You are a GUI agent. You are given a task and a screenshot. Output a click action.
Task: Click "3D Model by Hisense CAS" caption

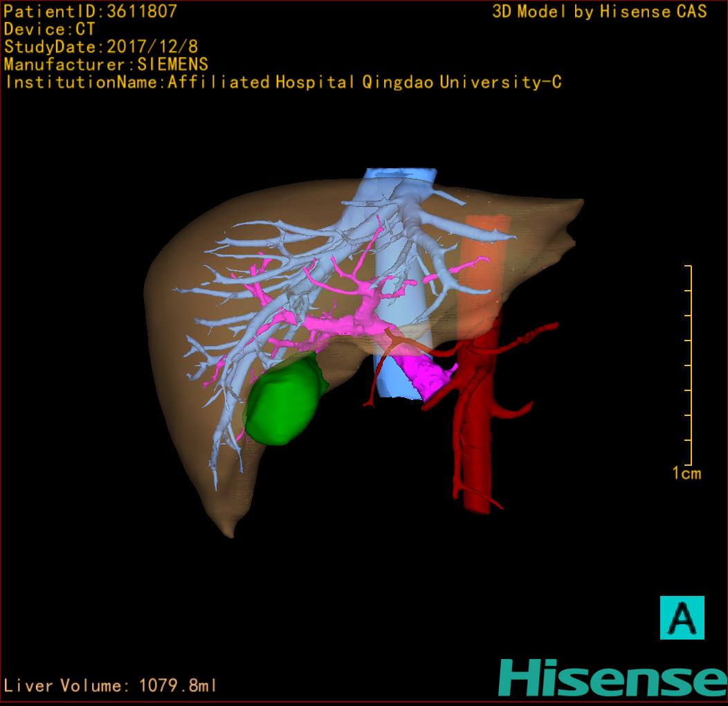[599, 11]
